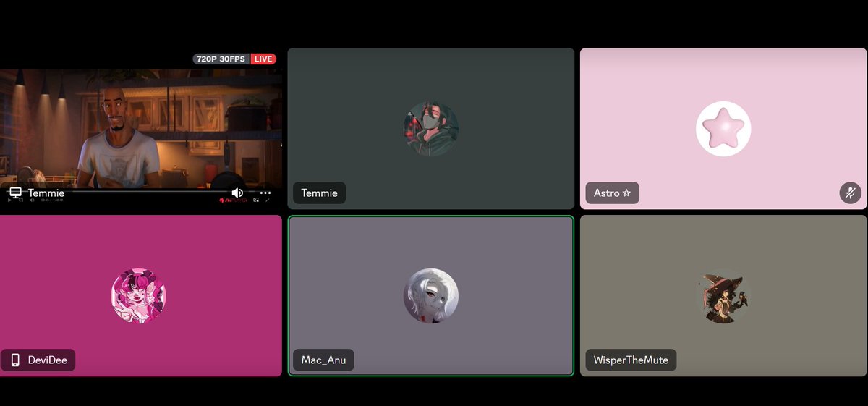Image resolution: width=868 pixels, height=406 pixels.
Task: Open Temmie's live stream video tile
Action: (141, 129)
